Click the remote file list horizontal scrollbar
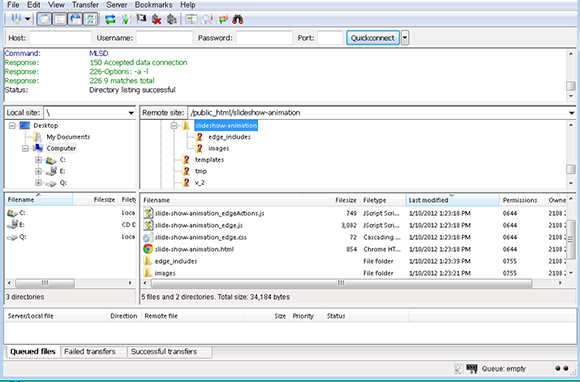 (341, 283)
